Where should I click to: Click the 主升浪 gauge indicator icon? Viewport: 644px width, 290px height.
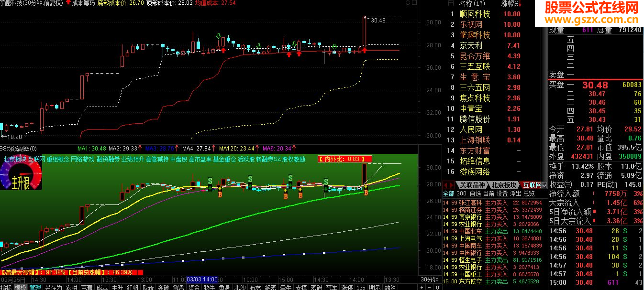click(21, 172)
